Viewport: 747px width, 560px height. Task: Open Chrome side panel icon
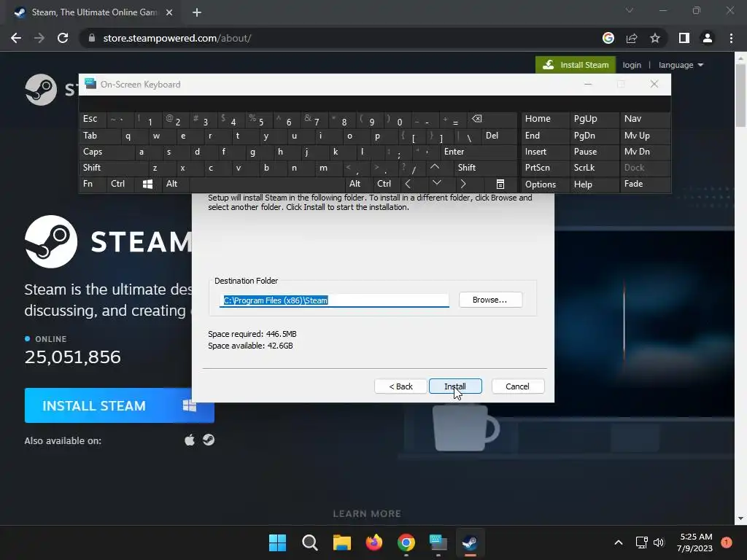pyautogui.click(x=684, y=38)
